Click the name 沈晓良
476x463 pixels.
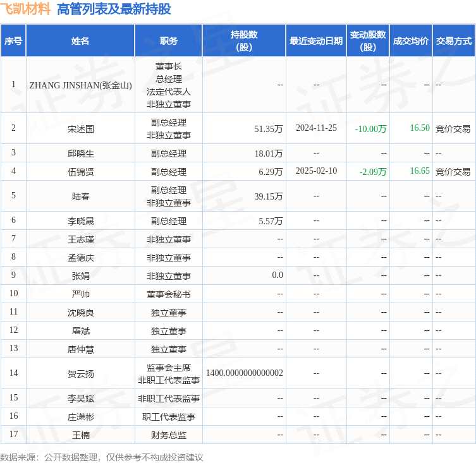81,313
